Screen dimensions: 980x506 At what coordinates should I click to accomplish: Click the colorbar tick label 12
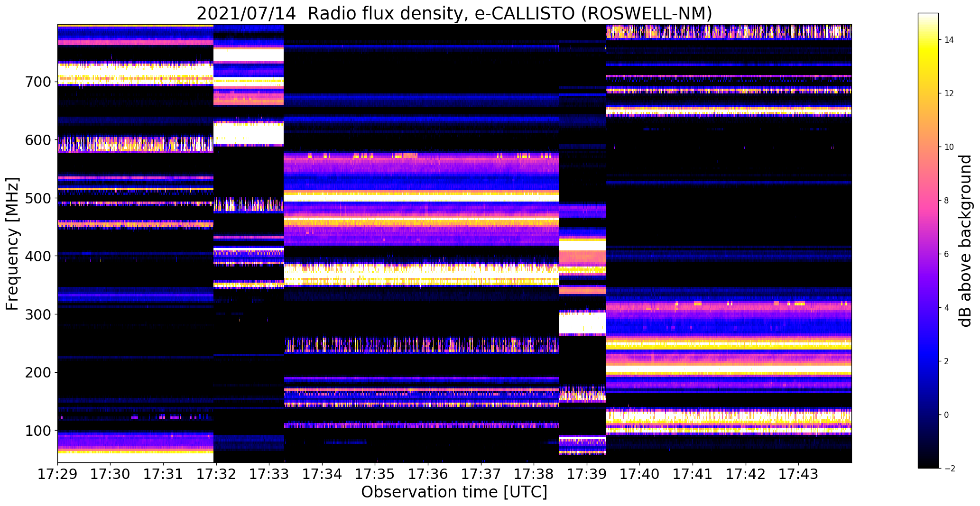949,93
